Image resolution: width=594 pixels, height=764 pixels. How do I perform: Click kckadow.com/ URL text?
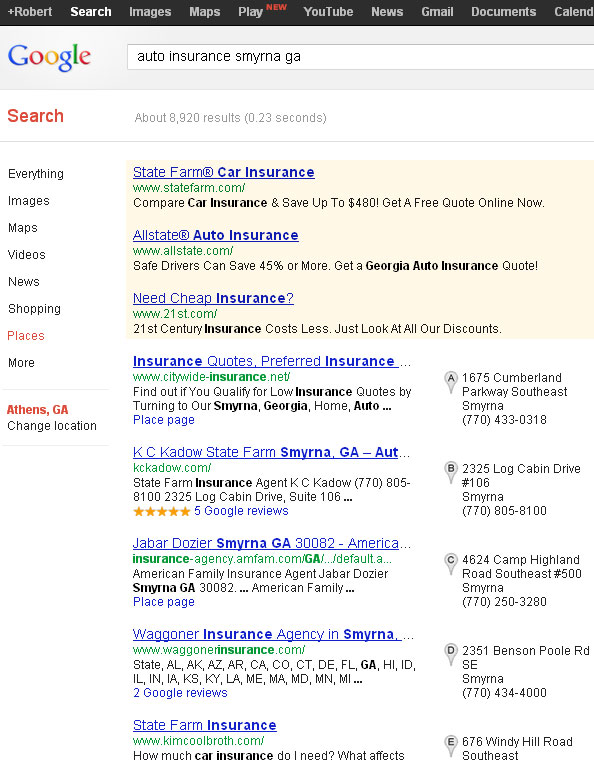pos(172,468)
